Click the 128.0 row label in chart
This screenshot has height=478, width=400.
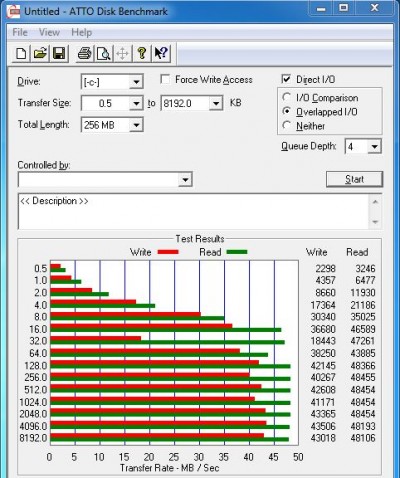(36, 366)
